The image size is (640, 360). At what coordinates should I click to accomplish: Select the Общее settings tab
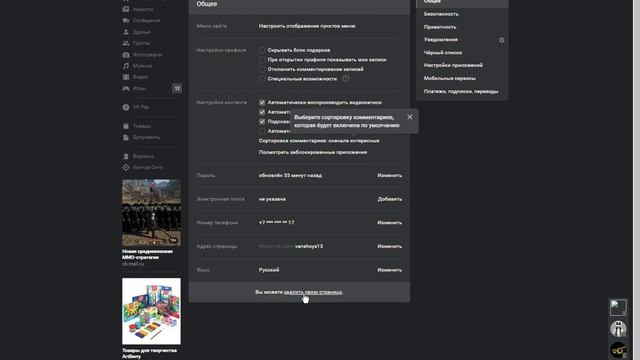point(462,2)
